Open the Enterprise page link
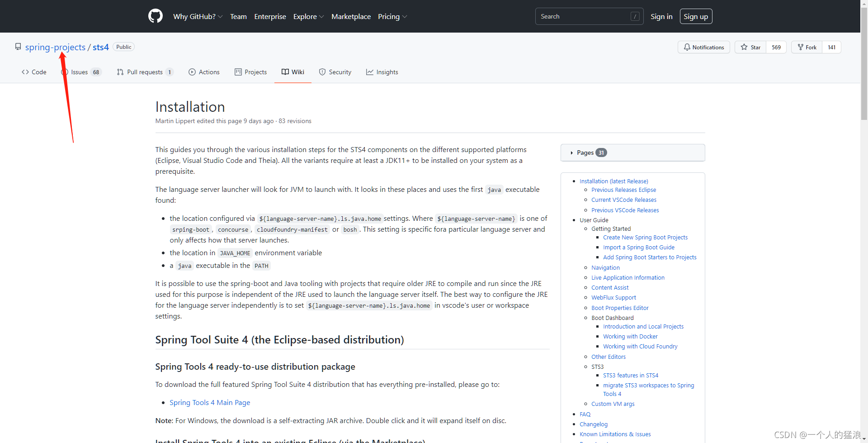868x443 pixels. coord(270,16)
